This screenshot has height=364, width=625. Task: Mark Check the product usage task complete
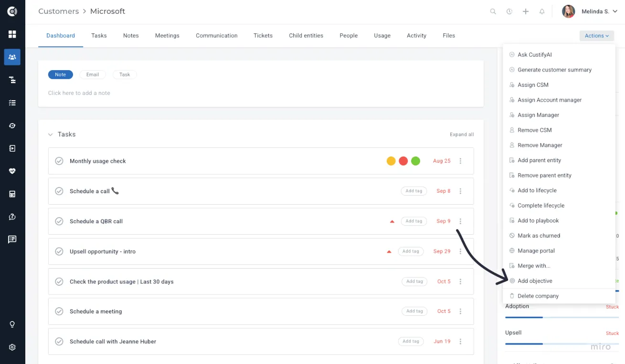coord(59,281)
